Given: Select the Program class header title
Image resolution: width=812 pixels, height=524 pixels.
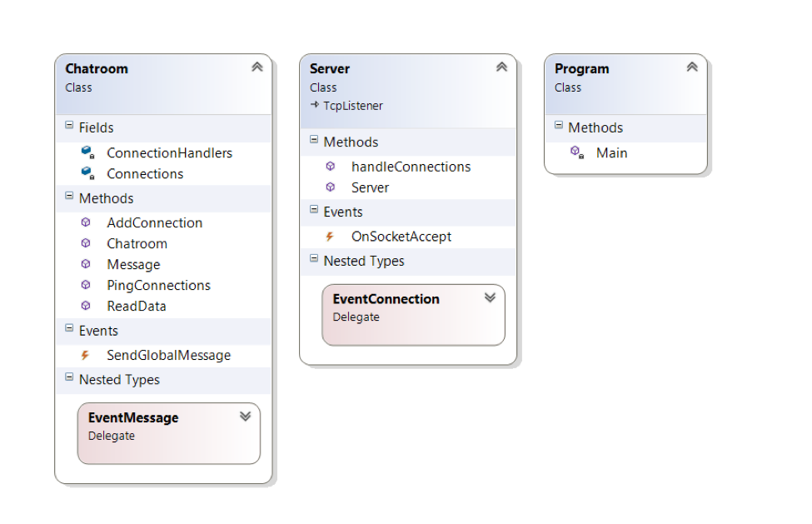Looking at the screenshot, I should [x=581, y=69].
